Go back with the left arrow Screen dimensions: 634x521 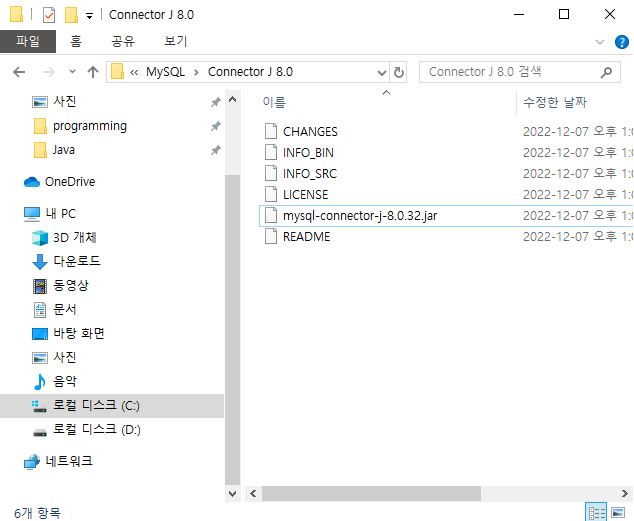click(19, 72)
